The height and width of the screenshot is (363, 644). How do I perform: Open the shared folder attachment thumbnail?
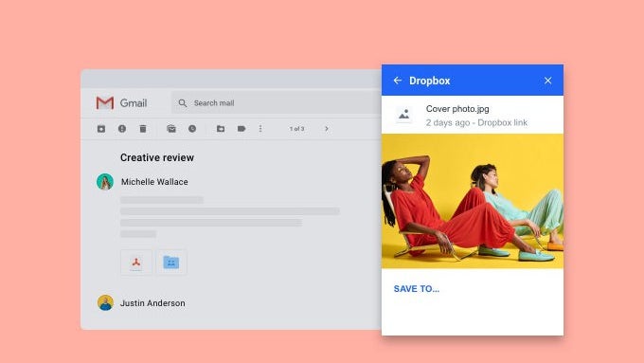(x=171, y=262)
